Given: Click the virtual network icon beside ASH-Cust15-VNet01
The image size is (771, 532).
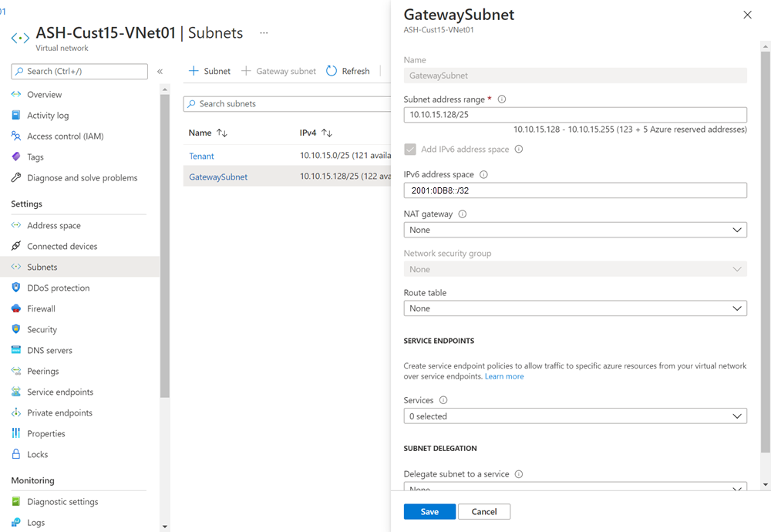Looking at the screenshot, I should (20, 35).
